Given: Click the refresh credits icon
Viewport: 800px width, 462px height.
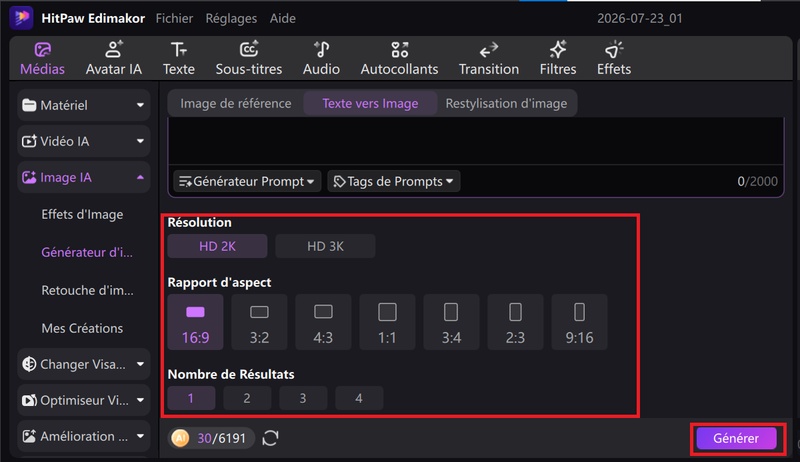Looking at the screenshot, I should 270,438.
